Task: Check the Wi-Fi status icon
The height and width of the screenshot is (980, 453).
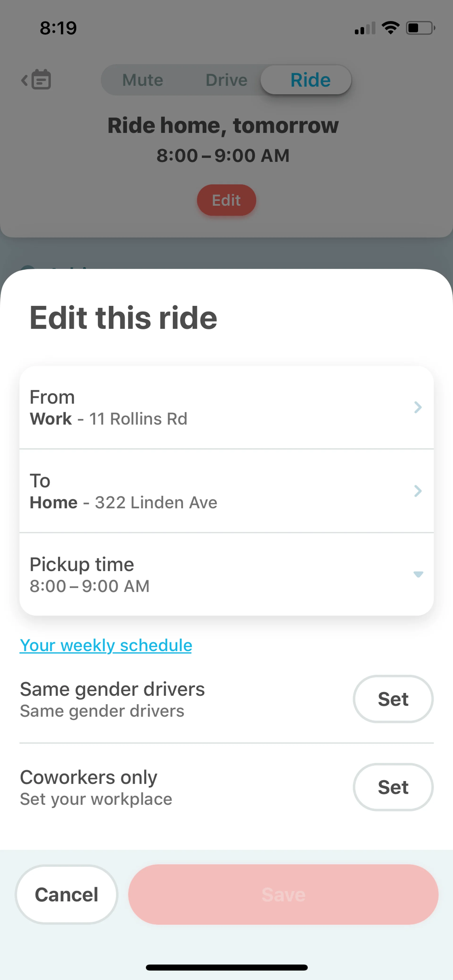Action: [x=390, y=28]
